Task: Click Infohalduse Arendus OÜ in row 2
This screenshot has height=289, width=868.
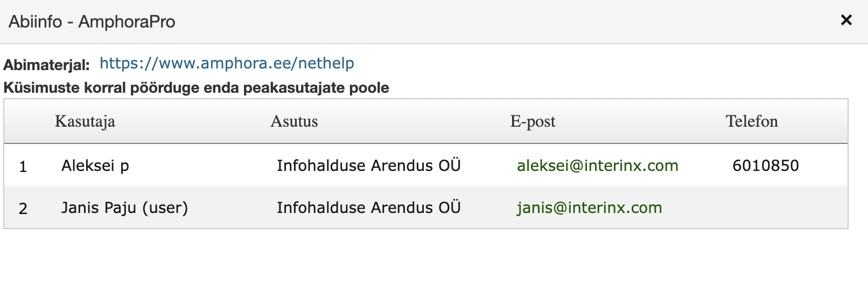Action: point(369,208)
